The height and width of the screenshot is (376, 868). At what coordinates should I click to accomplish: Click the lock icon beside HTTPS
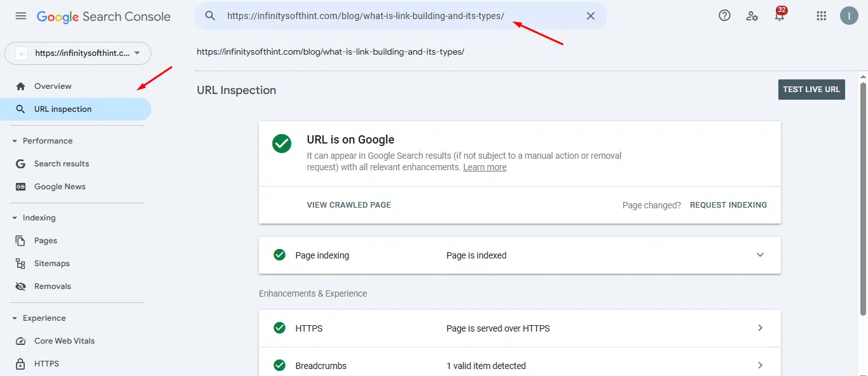(x=21, y=364)
